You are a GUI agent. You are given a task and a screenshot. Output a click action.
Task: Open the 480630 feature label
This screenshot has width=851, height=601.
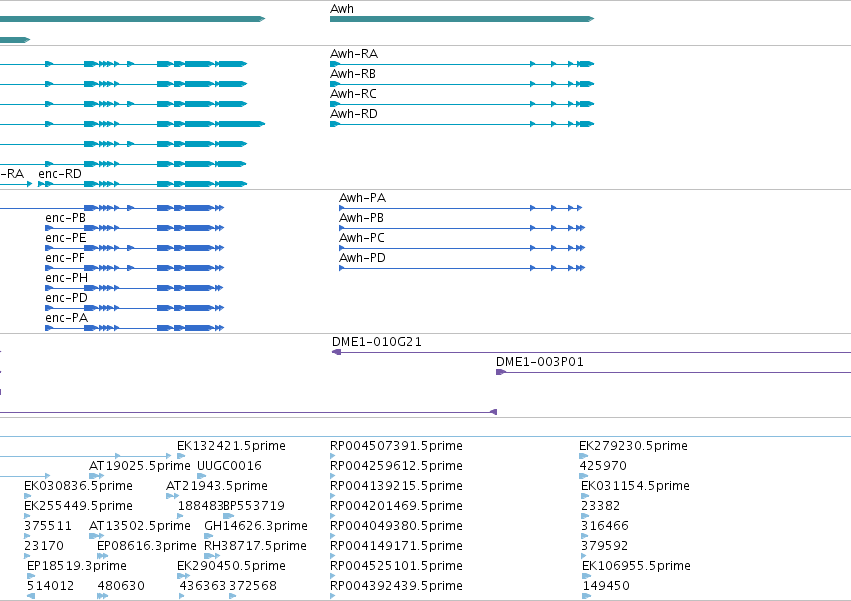(121, 586)
